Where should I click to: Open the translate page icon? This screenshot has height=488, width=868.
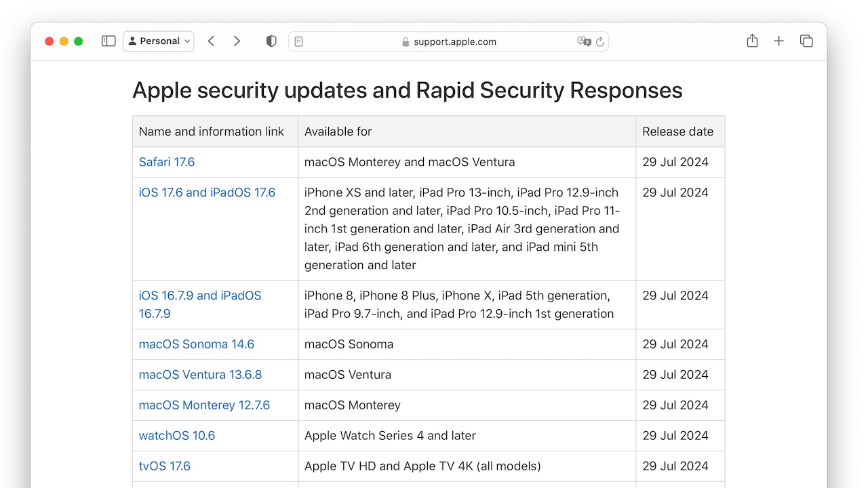click(584, 41)
